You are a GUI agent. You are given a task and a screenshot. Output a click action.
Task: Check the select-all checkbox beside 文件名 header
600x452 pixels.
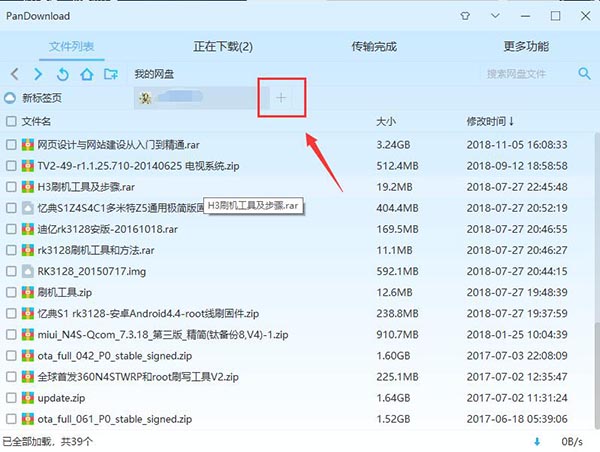(x=11, y=121)
